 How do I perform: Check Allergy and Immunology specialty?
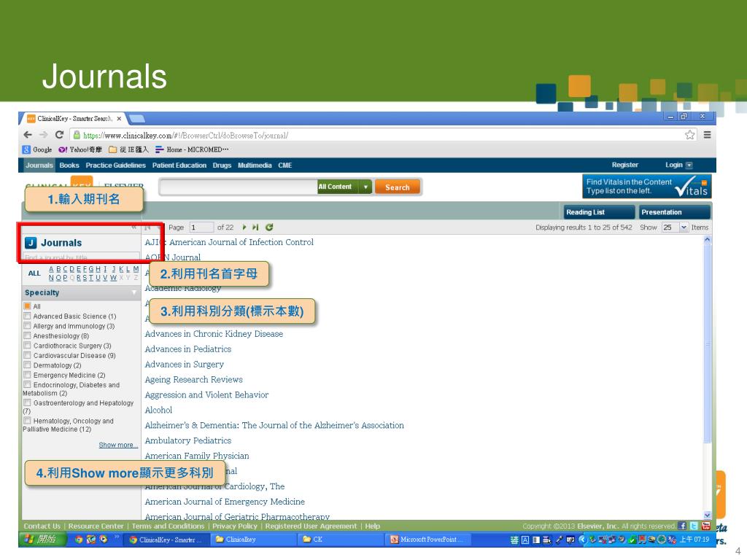27,326
